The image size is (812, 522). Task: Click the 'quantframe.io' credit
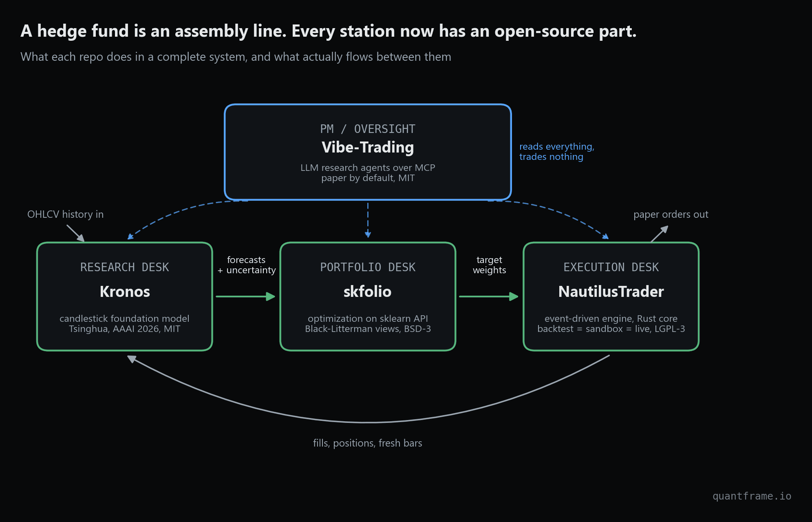[x=752, y=496]
